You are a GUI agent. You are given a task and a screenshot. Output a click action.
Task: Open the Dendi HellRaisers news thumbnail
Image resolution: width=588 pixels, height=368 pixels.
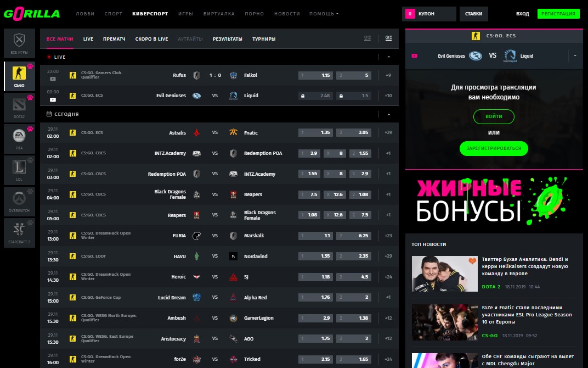(x=444, y=274)
